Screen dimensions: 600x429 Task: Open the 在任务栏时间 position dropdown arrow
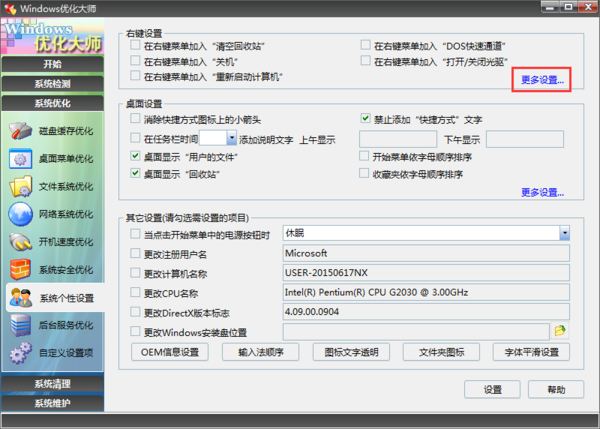click(x=232, y=138)
